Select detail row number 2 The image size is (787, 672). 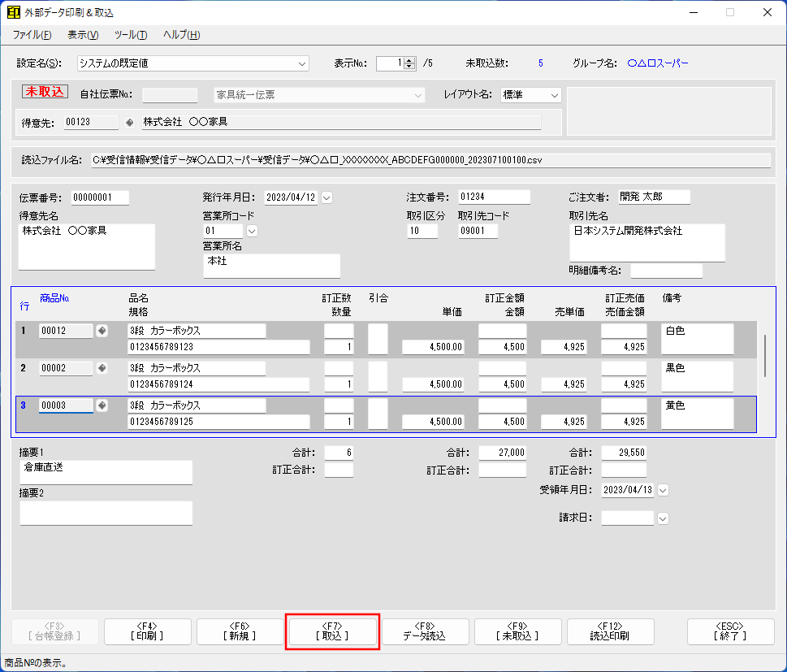23,368
